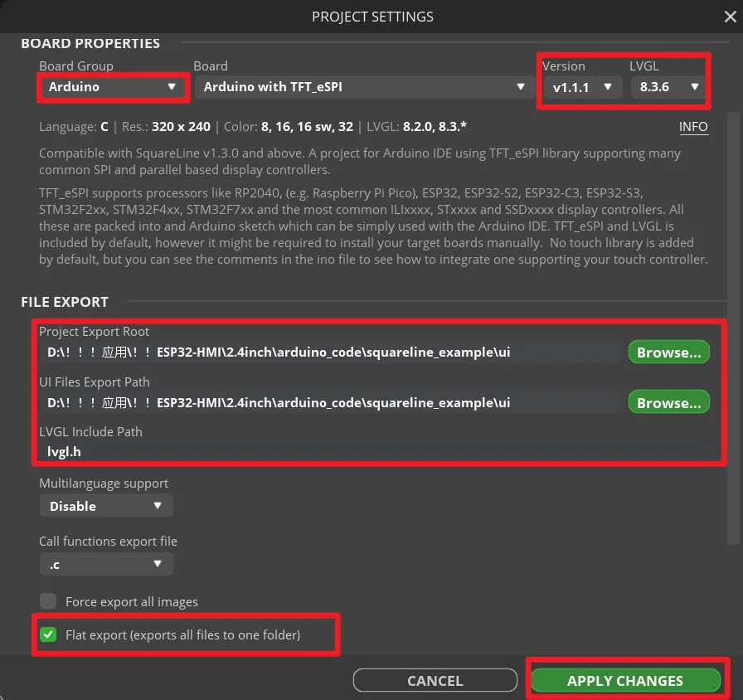Click the UI Files Export Path field

tap(332, 403)
